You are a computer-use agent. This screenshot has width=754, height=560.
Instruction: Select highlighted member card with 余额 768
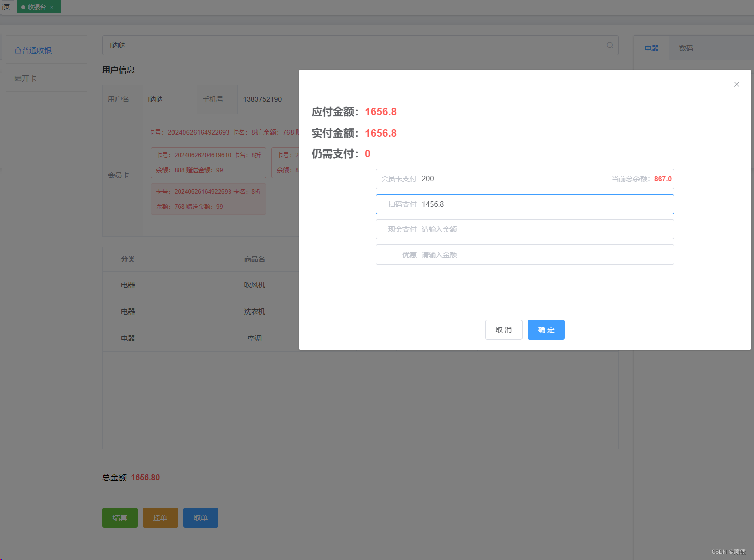(x=208, y=199)
